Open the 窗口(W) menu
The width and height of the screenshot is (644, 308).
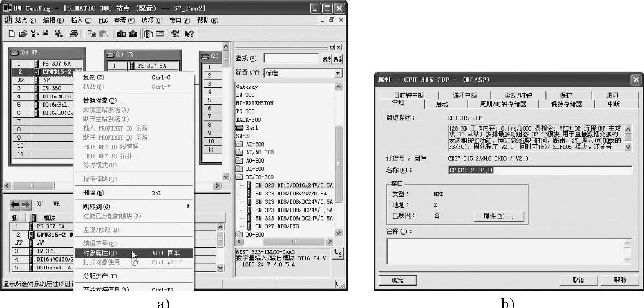pyautogui.click(x=180, y=20)
